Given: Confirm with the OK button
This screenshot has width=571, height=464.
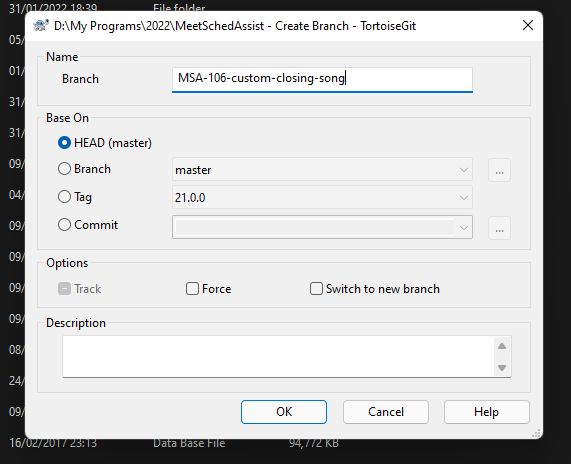Looking at the screenshot, I should point(284,412).
